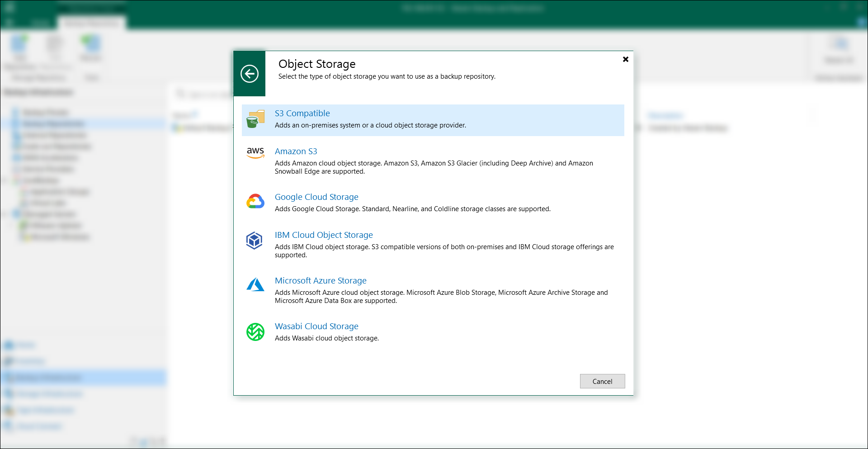
Task: Cancel the Object Storage dialog
Action: tap(602, 381)
